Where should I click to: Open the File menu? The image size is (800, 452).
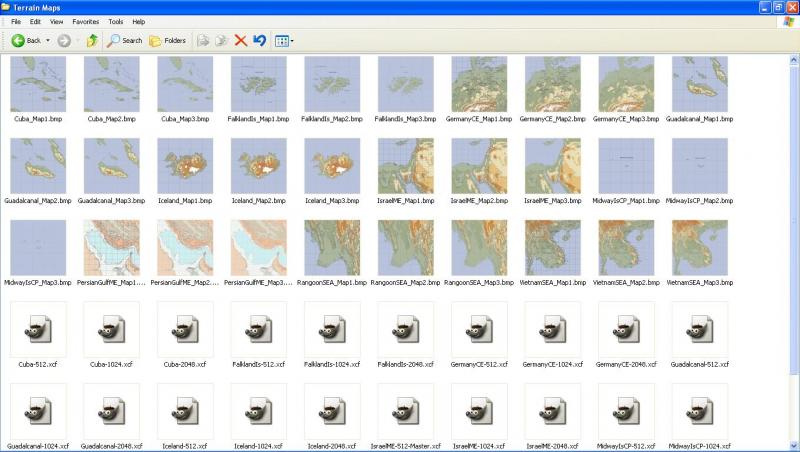click(x=16, y=22)
